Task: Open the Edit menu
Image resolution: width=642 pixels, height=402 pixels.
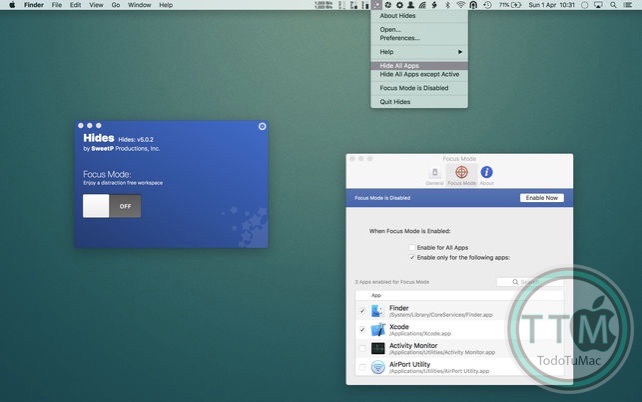Action: [x=75, y=5]
